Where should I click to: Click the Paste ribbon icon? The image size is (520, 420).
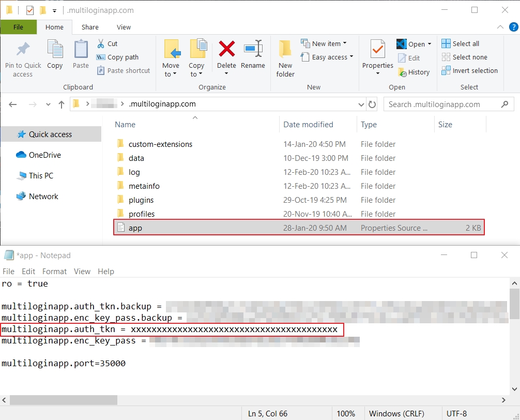pyautogui.click(x=81, y=49)
